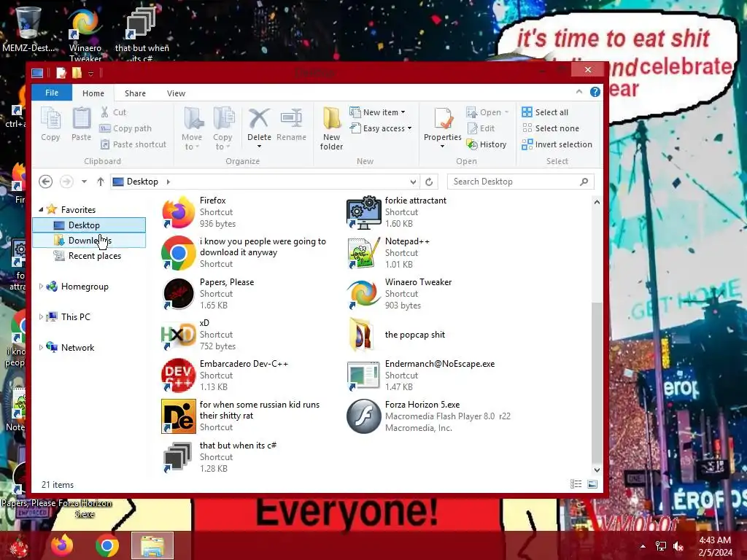The height and width of the screenshot is (560, 747).
Task: Switch to the View ribbon tab
Action: point(177,93)
